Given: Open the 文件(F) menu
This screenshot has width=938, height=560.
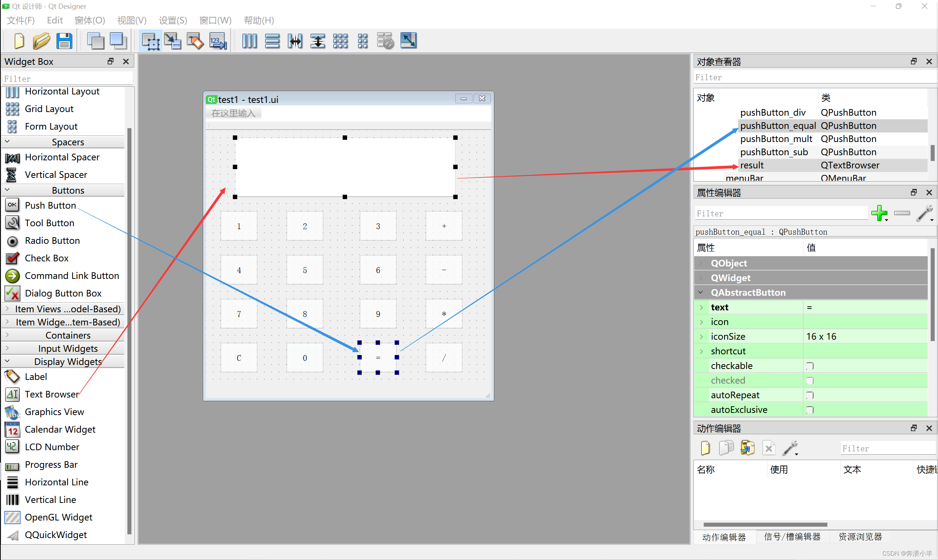Looking at the screenshot, I should pyautogui.click(x=21, y=20).
